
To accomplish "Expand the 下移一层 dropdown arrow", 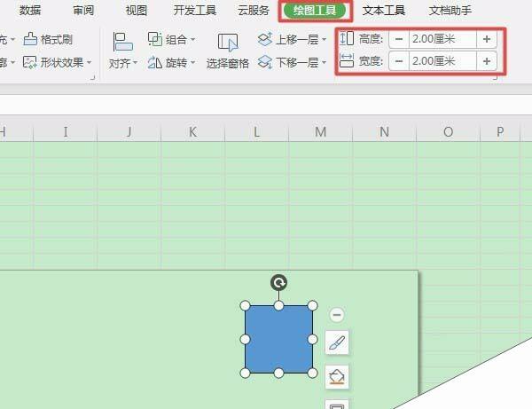I will (x=324, y=63).
